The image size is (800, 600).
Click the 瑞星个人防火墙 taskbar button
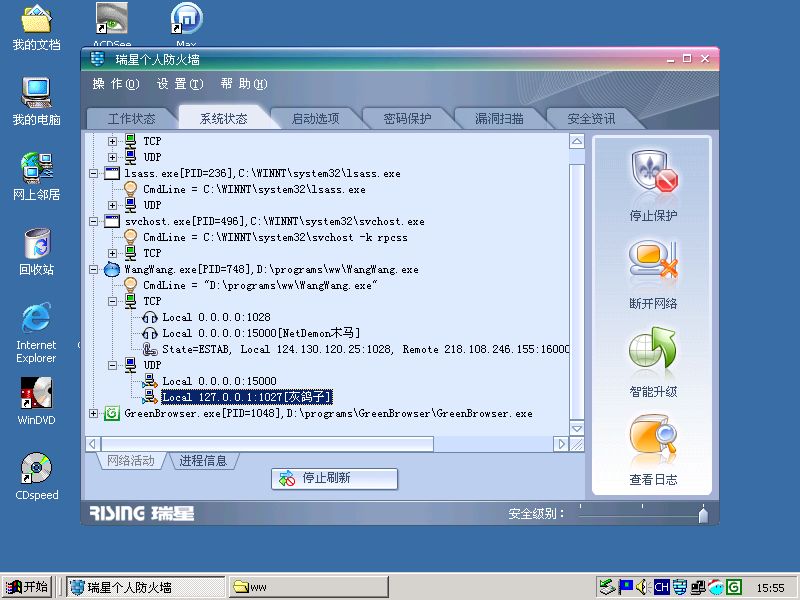(146, 587)
